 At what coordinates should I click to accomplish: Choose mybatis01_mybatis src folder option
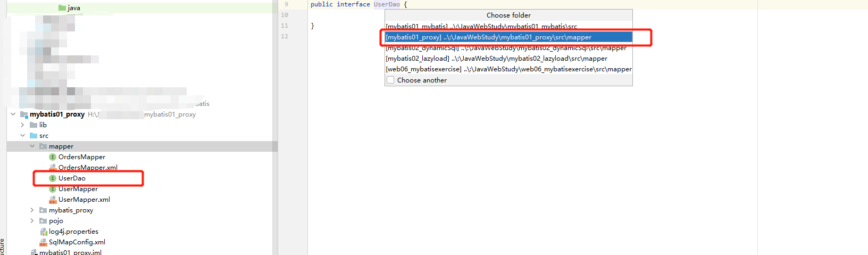click(508, 26)
